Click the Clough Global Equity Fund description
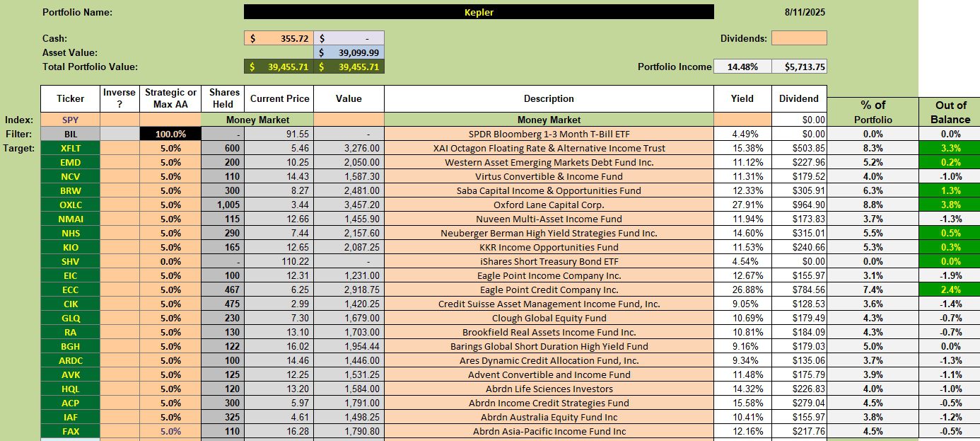Image resolution: width=980 pixels, height=441 pixels. 549,318
